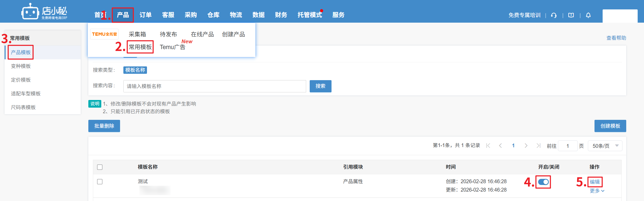Select 变种模板 in the sidebar
The width and height of the screenshot is (644, 201).
(21, 66)
